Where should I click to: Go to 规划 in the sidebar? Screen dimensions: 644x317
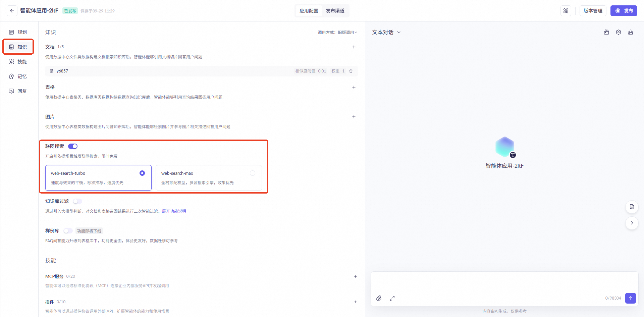(18, 32)
